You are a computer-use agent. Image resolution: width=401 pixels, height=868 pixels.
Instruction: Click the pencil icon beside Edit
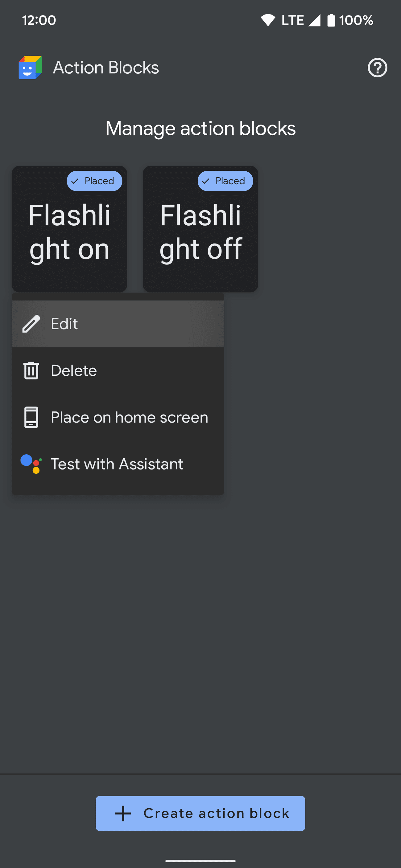31,324
